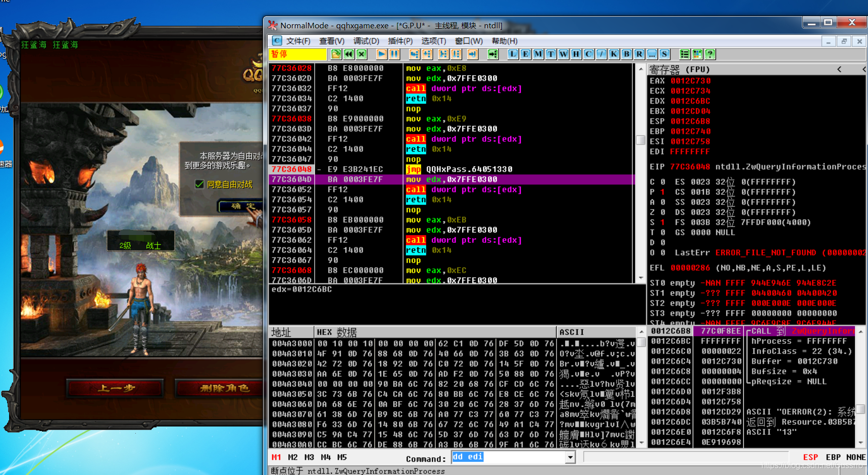Restart the debugged program with rewind icon

pyautogui.click(x=349, y=54)
